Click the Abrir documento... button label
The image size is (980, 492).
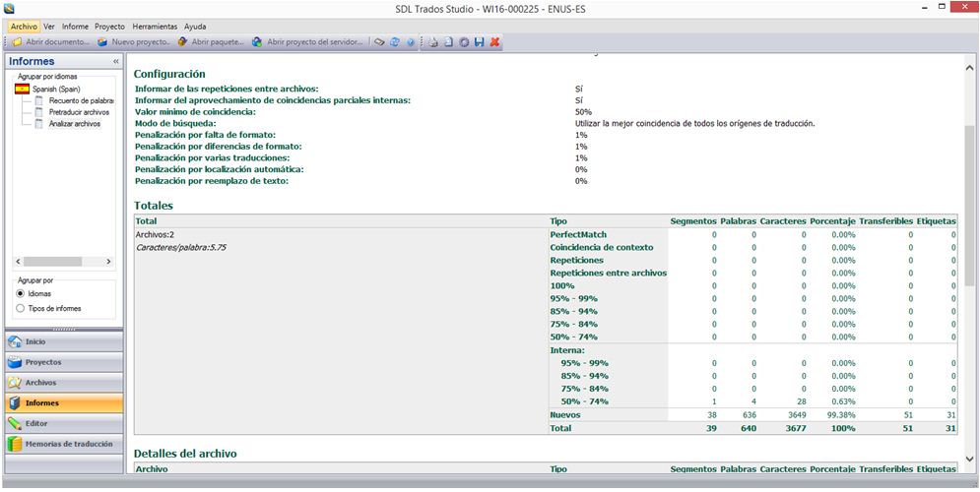[57, 42]
